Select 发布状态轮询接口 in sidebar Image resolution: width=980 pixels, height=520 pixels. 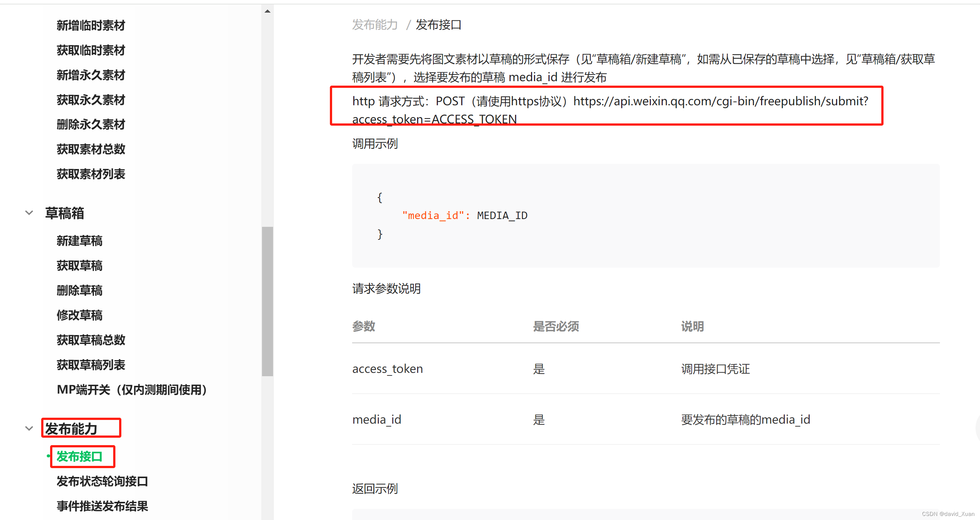tap(103, 481)
